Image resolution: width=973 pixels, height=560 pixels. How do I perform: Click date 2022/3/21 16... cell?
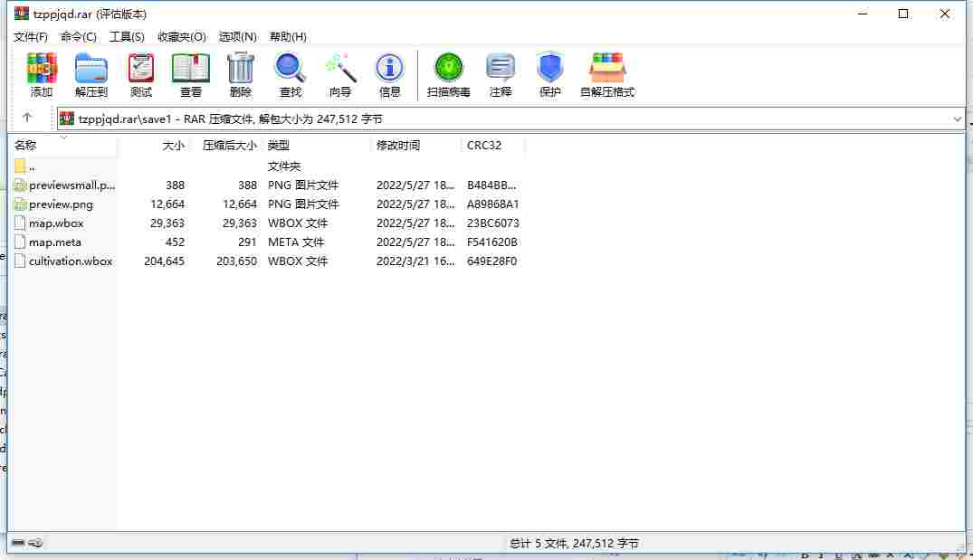[x=415, y=261]
